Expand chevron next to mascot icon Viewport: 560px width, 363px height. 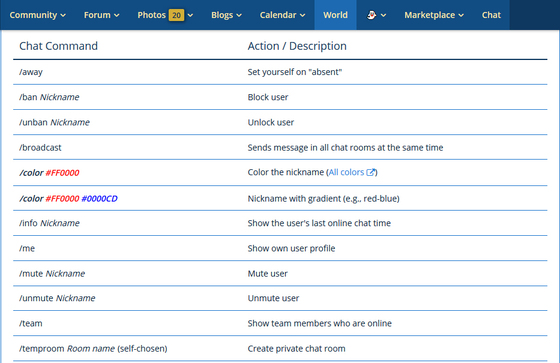pos(383,15)
